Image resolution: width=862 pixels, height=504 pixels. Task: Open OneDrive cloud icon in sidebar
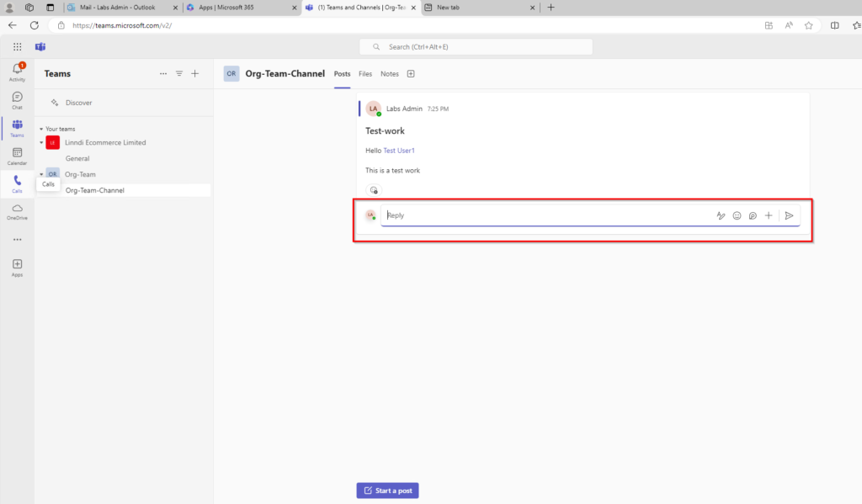pyautogui.click(x=17, y=211)
